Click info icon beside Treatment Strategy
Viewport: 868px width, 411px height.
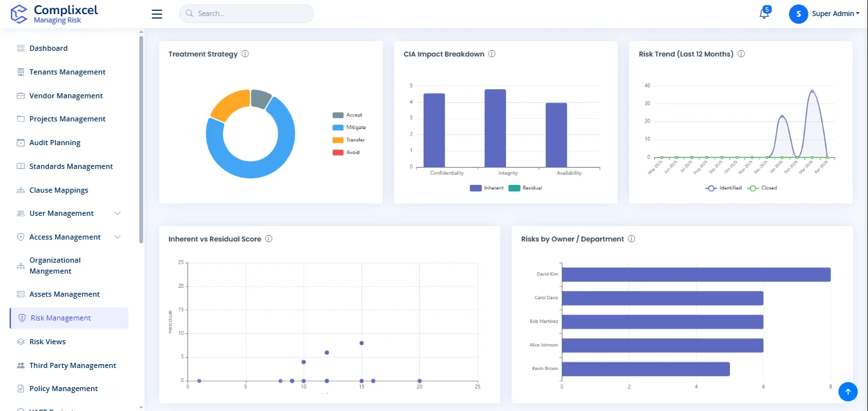(245, 54)
